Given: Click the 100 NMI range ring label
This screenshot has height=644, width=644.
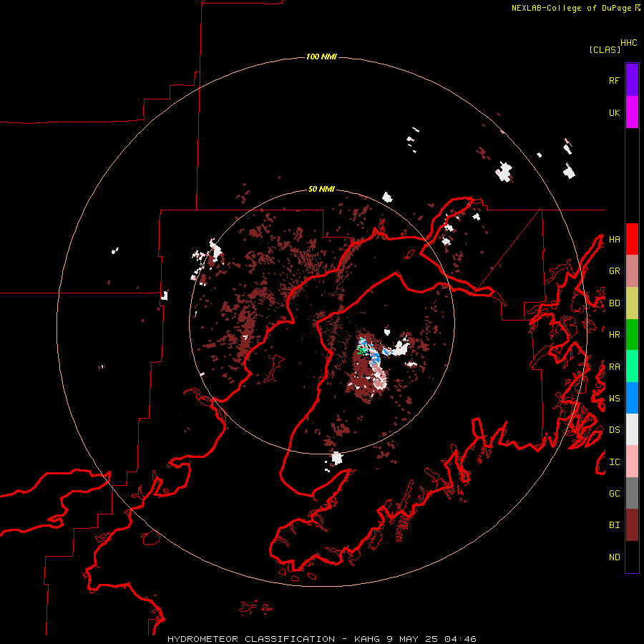Looking at the screenshot, I should (321, 57).
